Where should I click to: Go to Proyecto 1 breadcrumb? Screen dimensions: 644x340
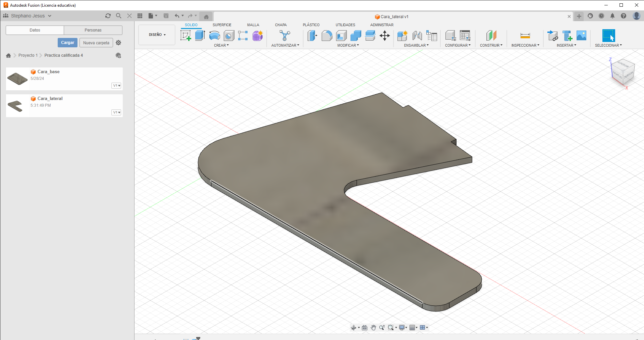pyautogui.click(x=28, y=55)
